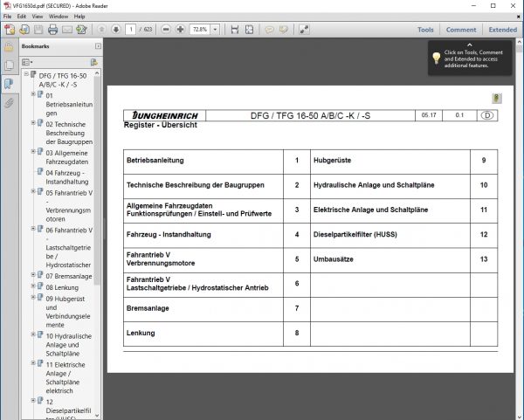This screenshot has height=420, width=524.
Task: Expand 03 Allgemeine Fahrzeugdaten bookmark
Action: 33,151
